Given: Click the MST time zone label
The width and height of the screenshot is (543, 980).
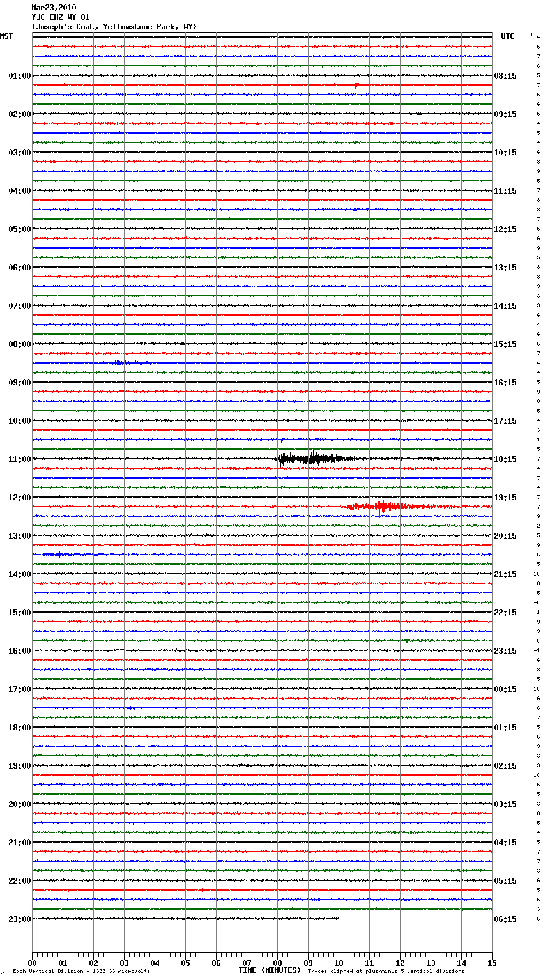Looking at the screenshot, I should pos(6,36).
